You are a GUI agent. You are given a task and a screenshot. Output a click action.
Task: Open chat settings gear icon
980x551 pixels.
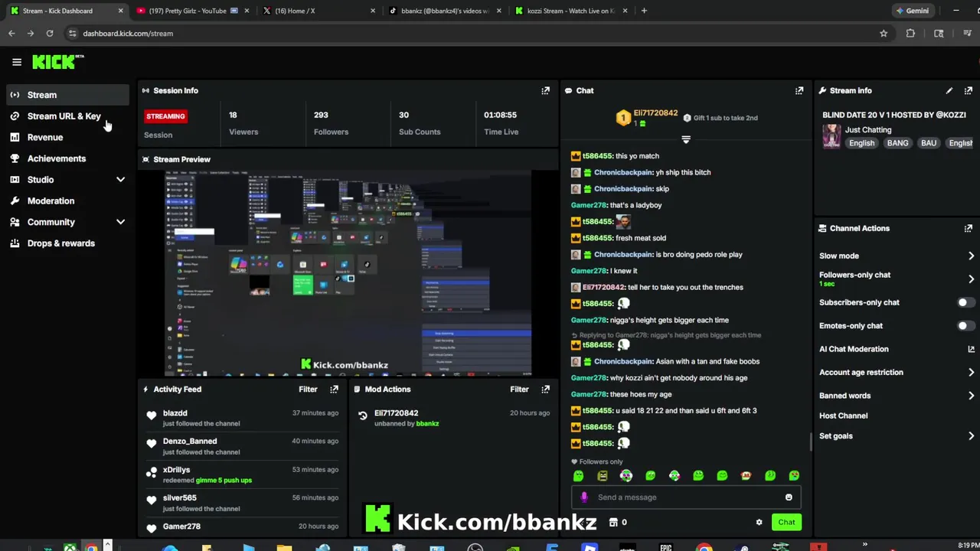click(759, 523)
